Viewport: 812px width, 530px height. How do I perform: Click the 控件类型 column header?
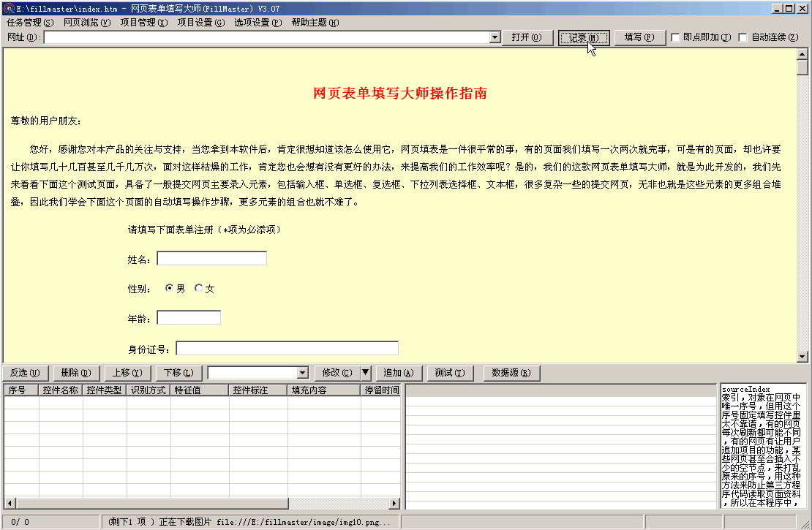(105, 390)
